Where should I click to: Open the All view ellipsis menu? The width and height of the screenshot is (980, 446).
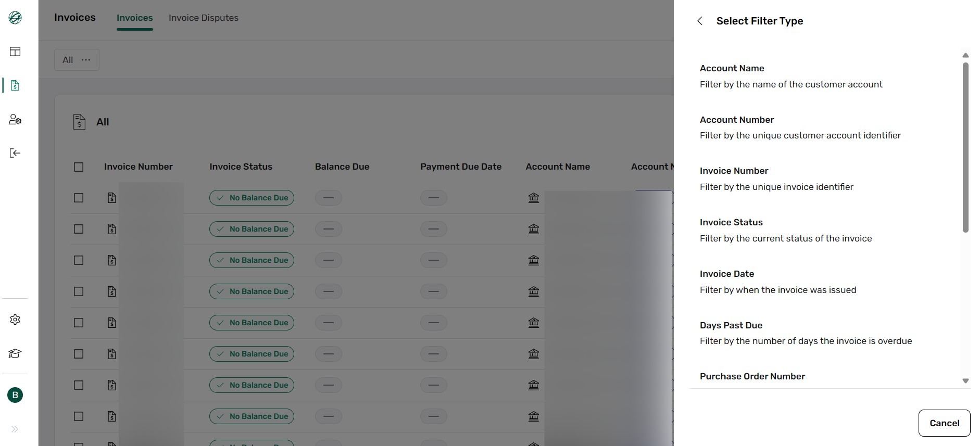[86, 60]
